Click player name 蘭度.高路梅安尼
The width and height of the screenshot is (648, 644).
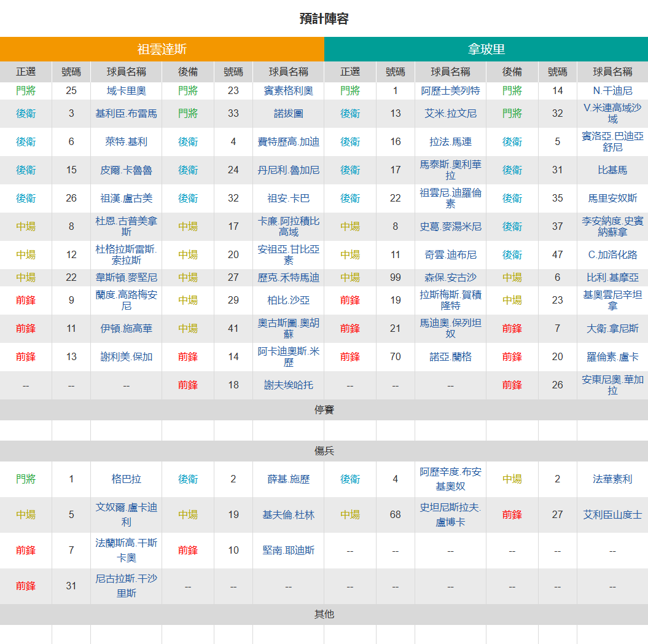(x=126, y=300)
